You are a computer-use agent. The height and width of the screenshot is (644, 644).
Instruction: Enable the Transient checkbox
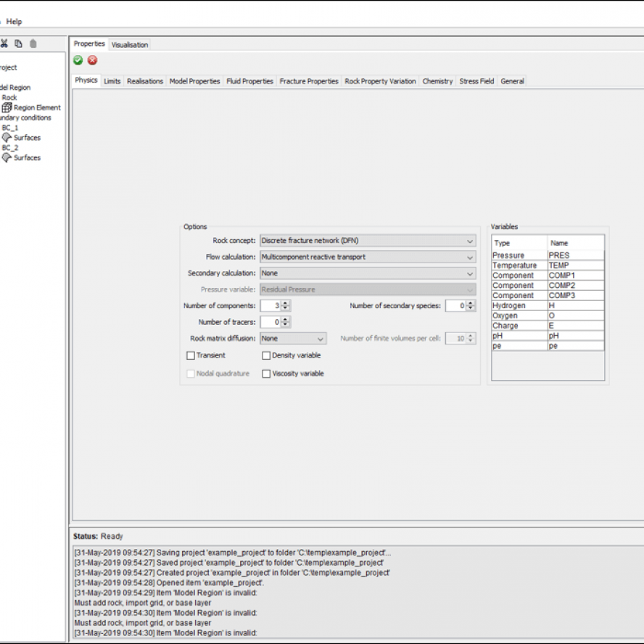191,355
